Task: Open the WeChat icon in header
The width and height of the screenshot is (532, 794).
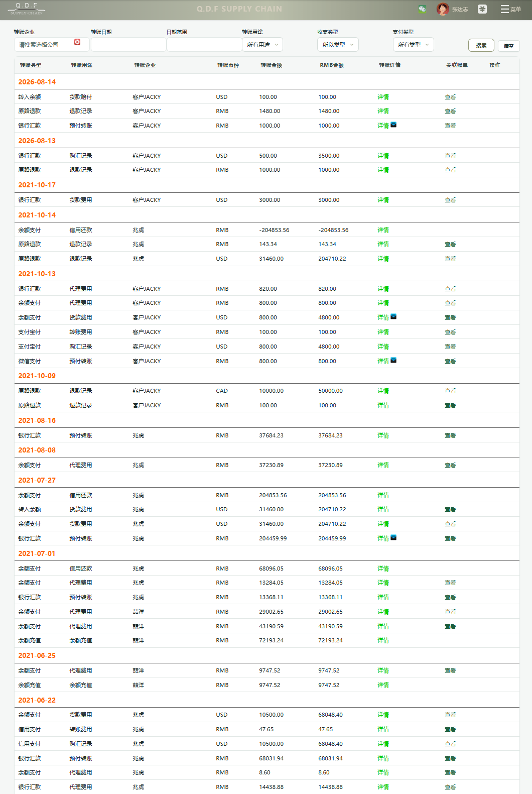Action: 422,9
